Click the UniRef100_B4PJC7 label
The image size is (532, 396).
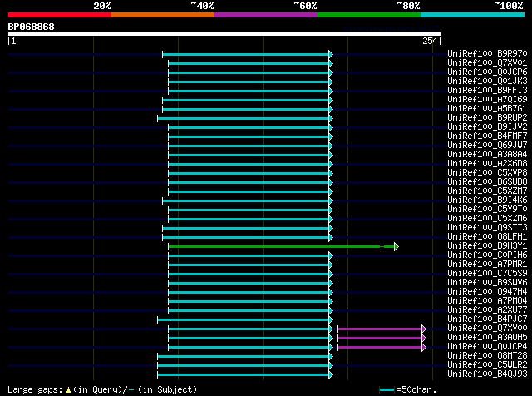pos(487,319)
